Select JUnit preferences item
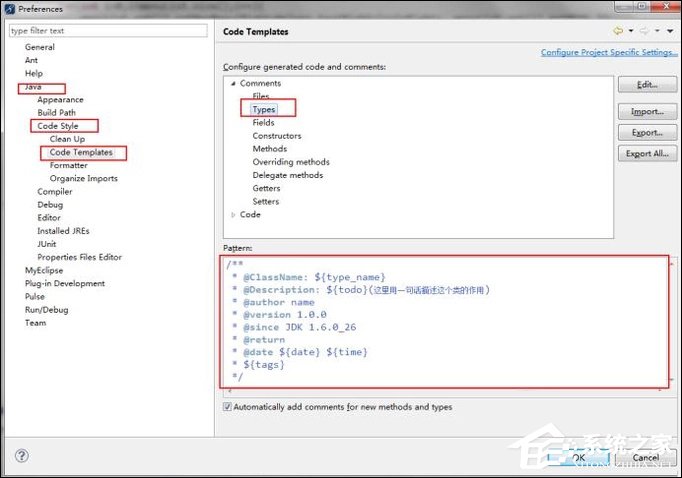This screenshot has height=478, width=682. point(47,244)
